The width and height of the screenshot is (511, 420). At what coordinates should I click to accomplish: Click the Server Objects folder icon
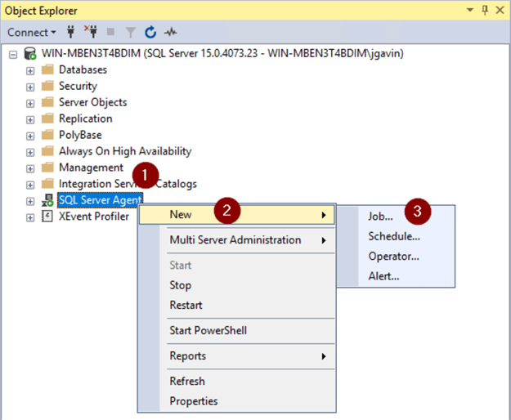coord(47,102)
